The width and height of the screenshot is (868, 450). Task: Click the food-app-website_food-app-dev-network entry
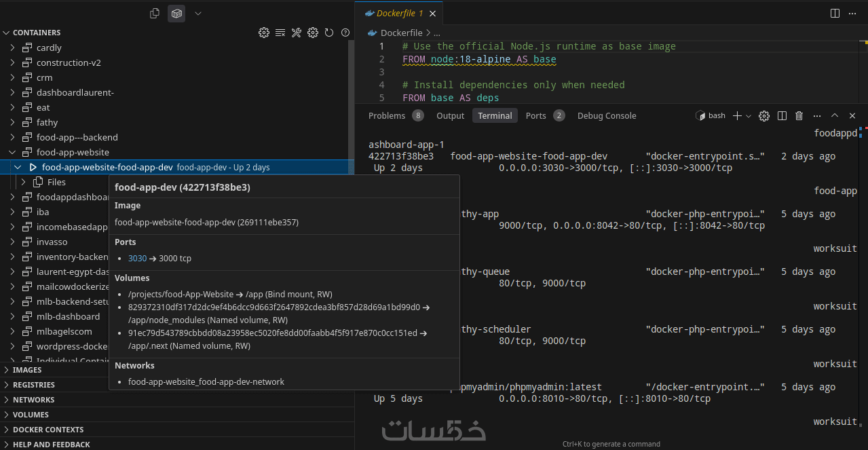coord(206,381)
